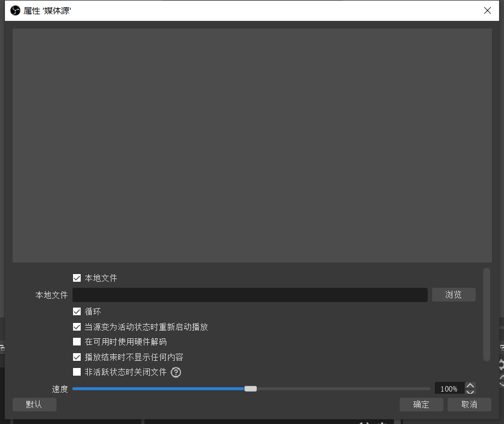This screenshot has width=504, height=424.
Task: Click the 确定 OK button
Action: [x=421, y=404]
